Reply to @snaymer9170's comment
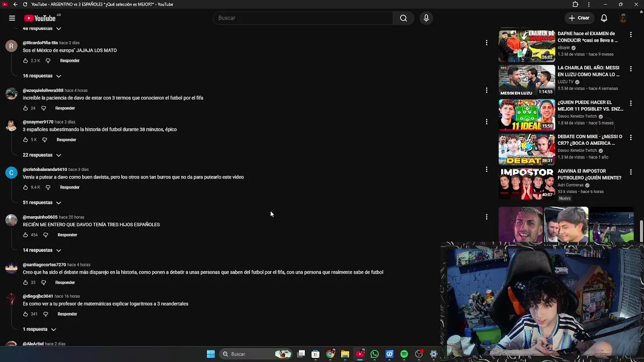644x362 pixels. click(66, 140)
